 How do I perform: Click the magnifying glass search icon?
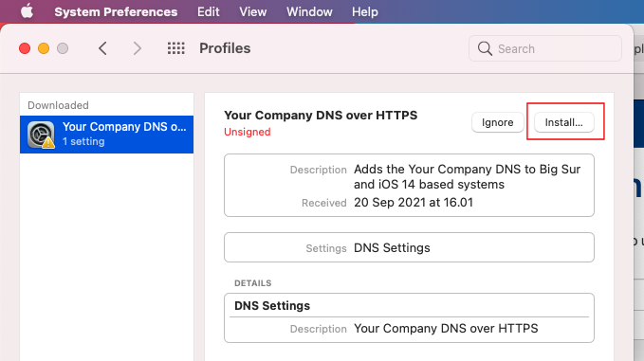click(485, 48)
